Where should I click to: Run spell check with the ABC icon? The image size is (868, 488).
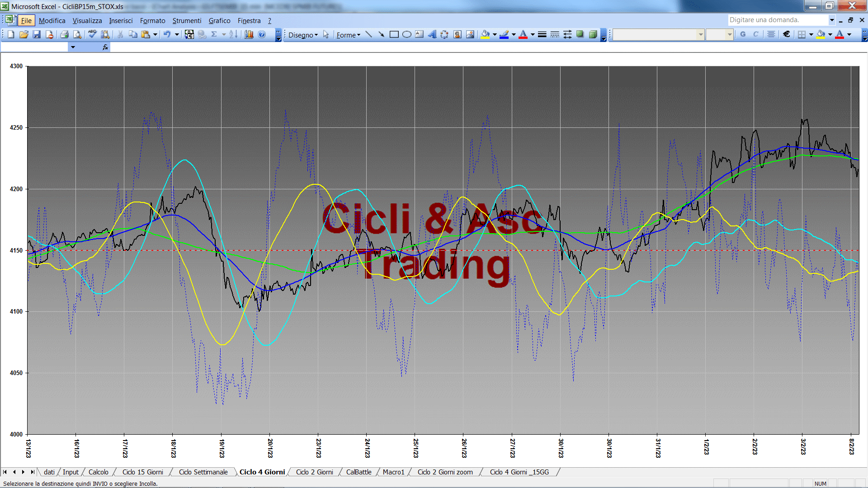click(x=92, y=34)
